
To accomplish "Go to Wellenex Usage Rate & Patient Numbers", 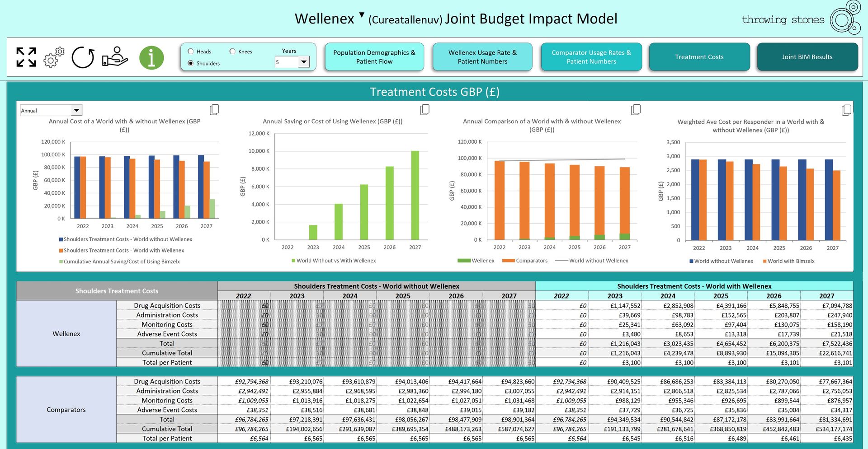I will pos(482,57).
